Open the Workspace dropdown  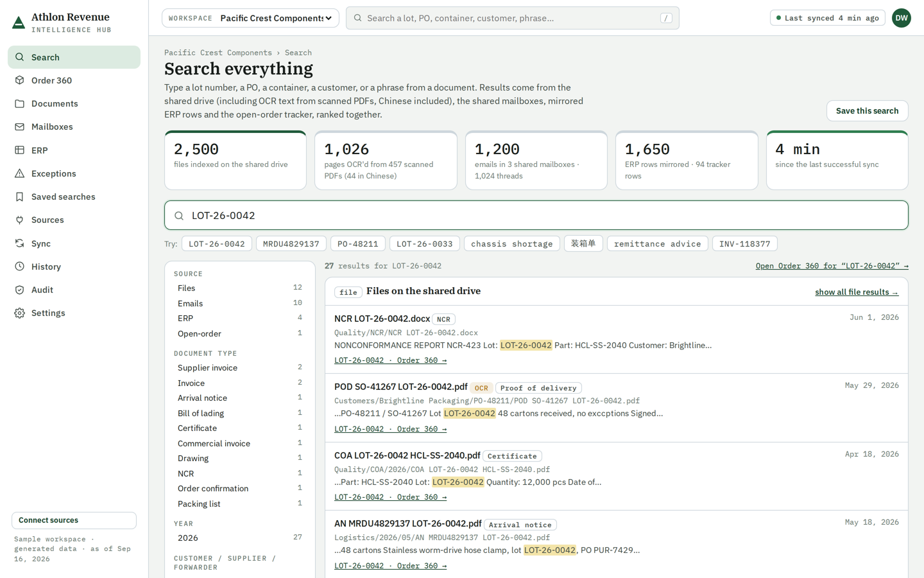(x=251, y=18)
